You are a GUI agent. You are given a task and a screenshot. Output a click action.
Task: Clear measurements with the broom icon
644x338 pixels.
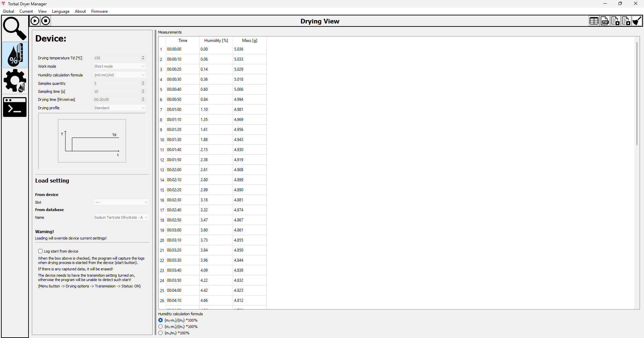point(637,21)
